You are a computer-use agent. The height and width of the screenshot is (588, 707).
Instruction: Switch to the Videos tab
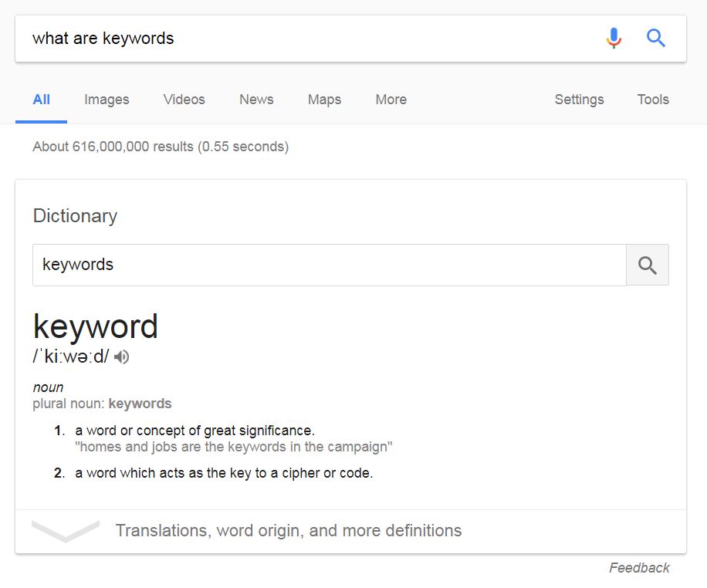pos(184,100)
